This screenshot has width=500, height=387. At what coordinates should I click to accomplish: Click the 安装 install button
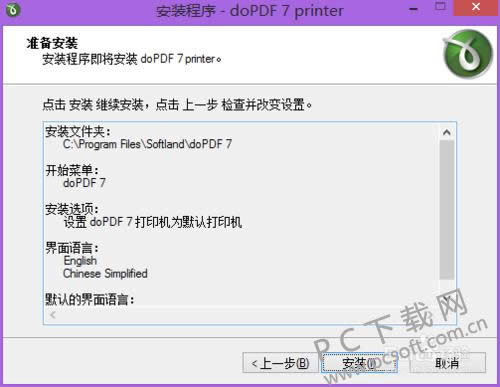359,363
